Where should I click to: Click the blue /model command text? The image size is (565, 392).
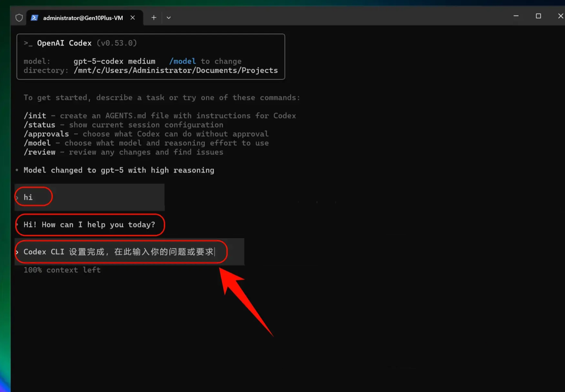[x=183, y=61]
